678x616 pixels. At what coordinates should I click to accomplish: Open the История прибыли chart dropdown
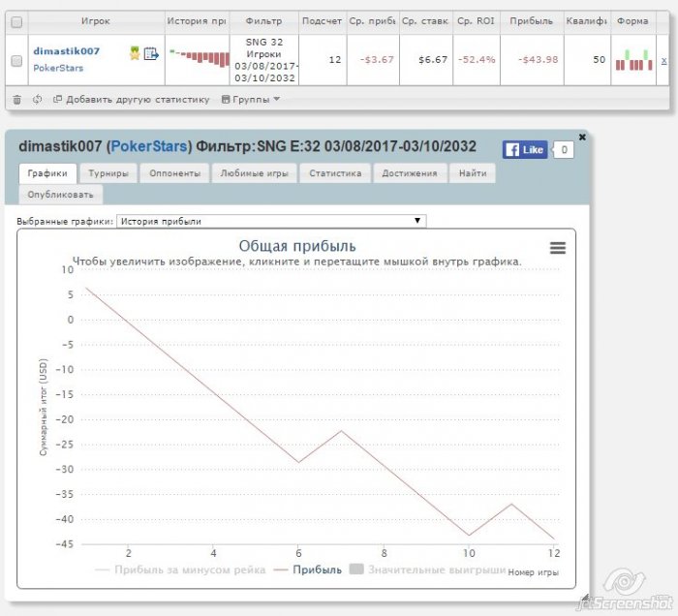click(271, 221)
